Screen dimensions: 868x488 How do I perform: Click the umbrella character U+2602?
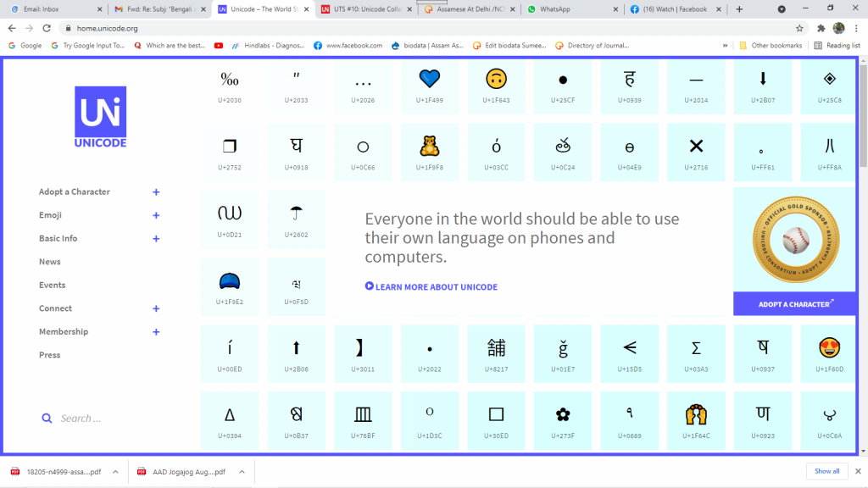(x=297, y=217)
